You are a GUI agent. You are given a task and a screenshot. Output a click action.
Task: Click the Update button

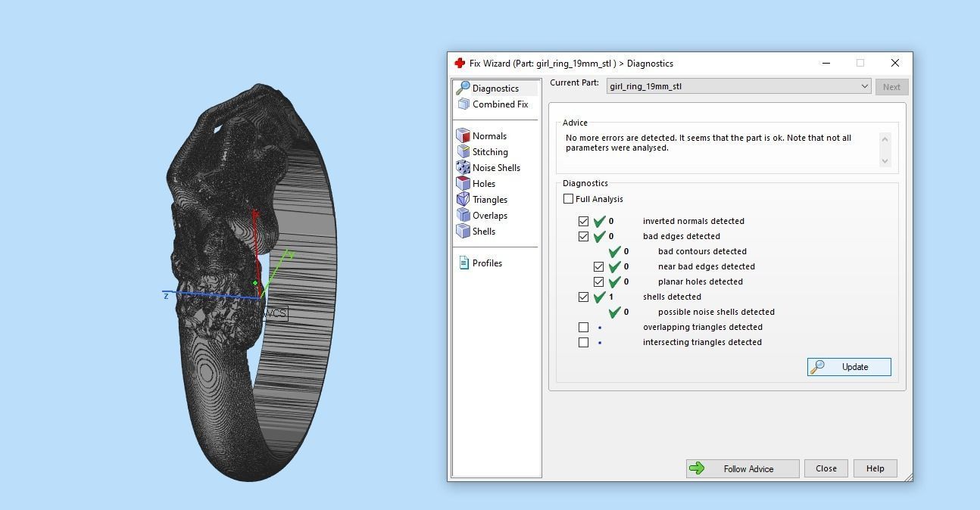tap(849, 367)
